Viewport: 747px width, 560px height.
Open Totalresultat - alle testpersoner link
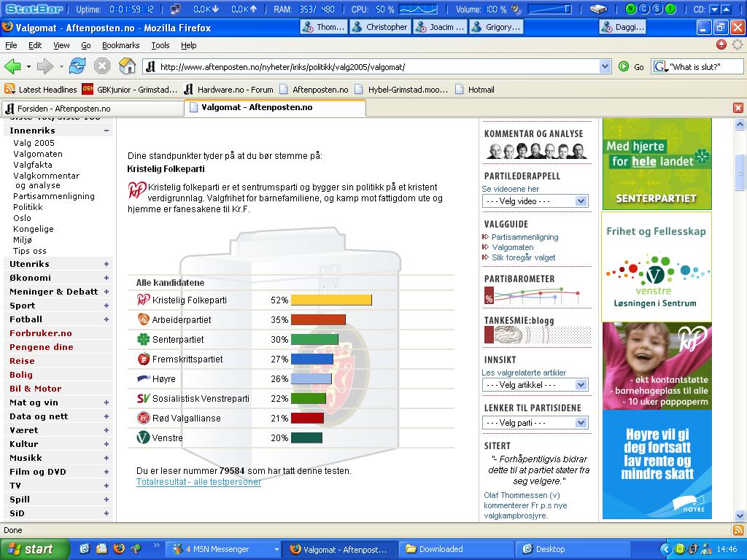(x=198, y=482)
